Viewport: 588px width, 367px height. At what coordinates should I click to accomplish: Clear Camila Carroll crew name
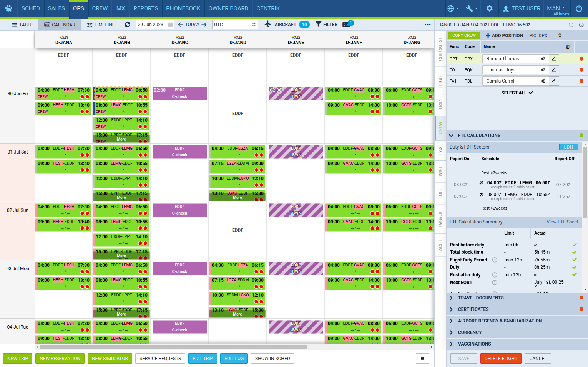pos(543,81)
